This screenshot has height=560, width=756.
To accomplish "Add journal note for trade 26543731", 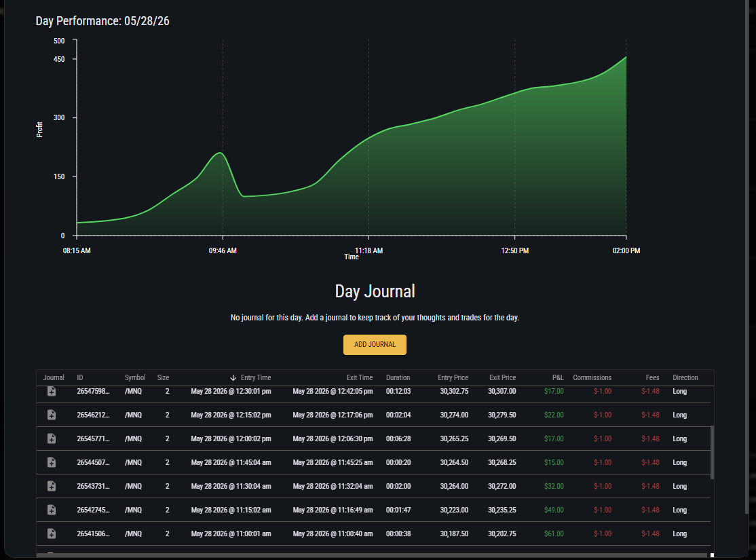I will 52,486.
